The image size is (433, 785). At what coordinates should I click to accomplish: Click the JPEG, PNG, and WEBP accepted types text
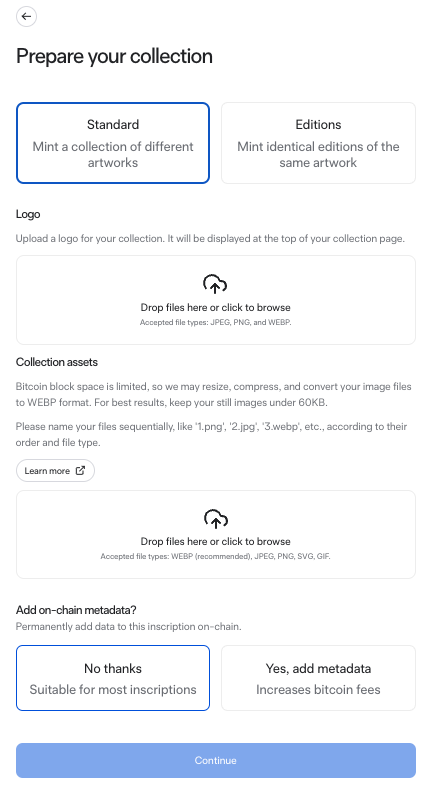[x=215, y=322]
